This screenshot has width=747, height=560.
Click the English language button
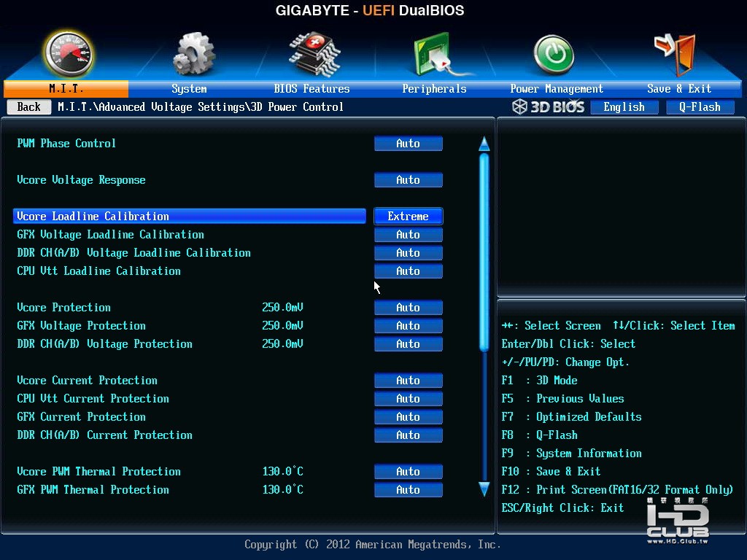coord(624,107)
